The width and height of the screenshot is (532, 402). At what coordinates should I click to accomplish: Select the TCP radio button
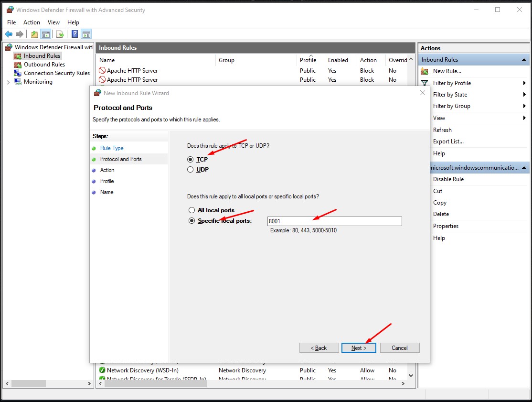tap(191, 160)
